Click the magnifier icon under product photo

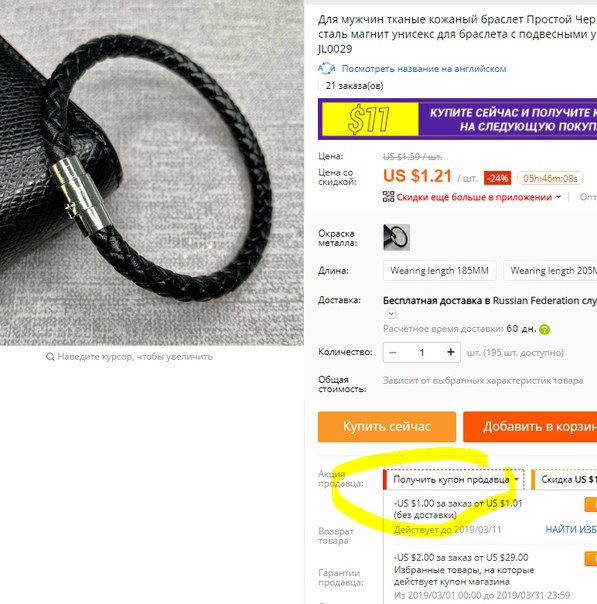coord(50,357)
